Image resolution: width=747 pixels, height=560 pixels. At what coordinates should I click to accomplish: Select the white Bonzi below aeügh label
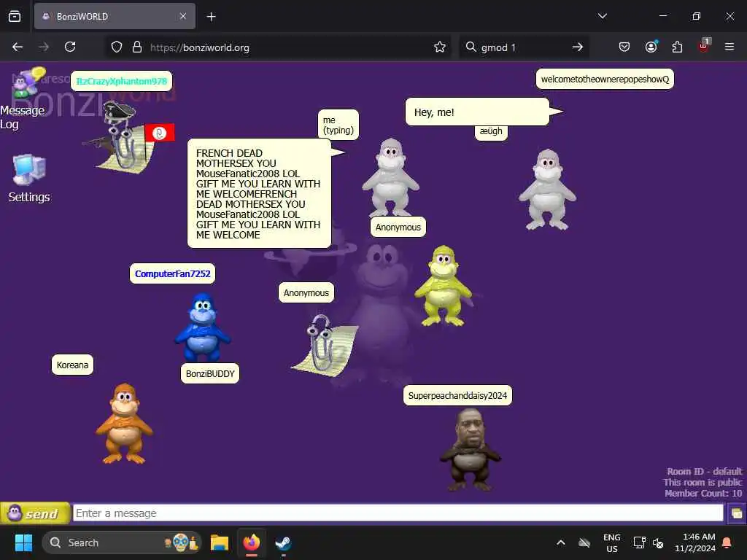[547, 189]
